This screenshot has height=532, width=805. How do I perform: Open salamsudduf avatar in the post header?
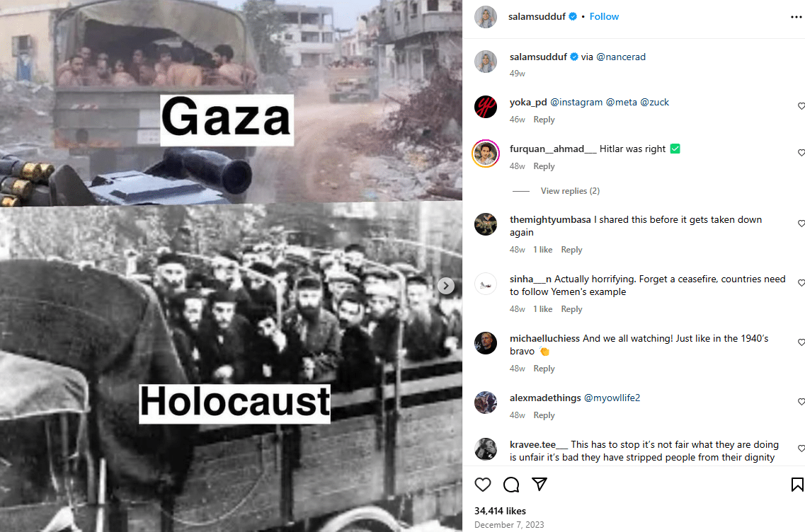[486, 17]
